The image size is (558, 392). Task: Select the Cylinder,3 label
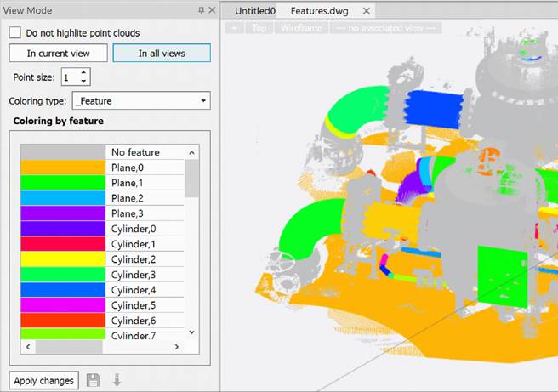(x=134, y=275)
